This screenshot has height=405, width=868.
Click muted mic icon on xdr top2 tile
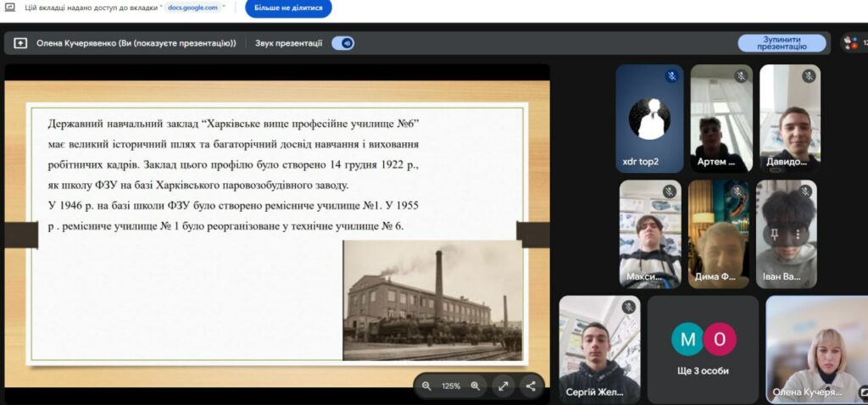[x=671, y=76]
